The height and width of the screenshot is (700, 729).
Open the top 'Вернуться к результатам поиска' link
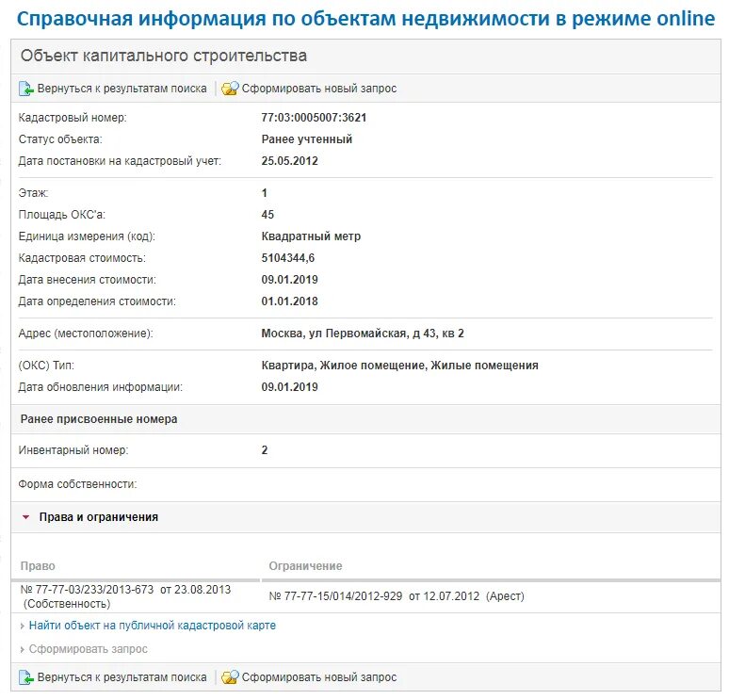121,89
